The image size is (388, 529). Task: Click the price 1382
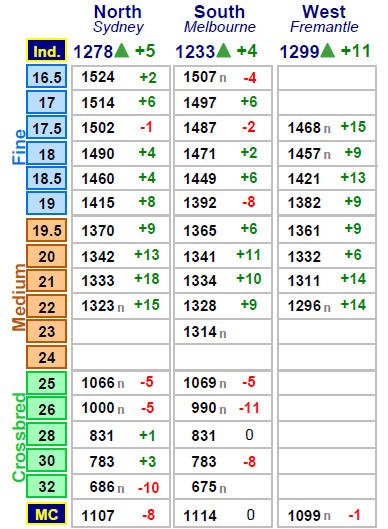click(x=304, y=203)
